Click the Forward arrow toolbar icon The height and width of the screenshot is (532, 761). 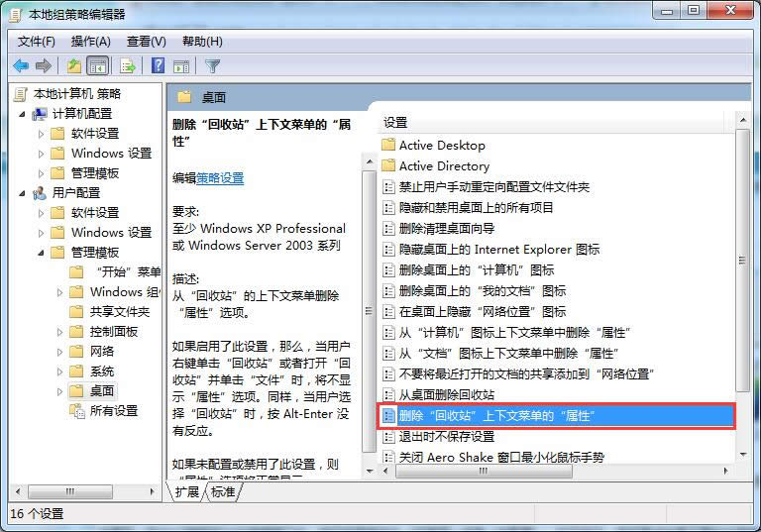click(44, 65)
